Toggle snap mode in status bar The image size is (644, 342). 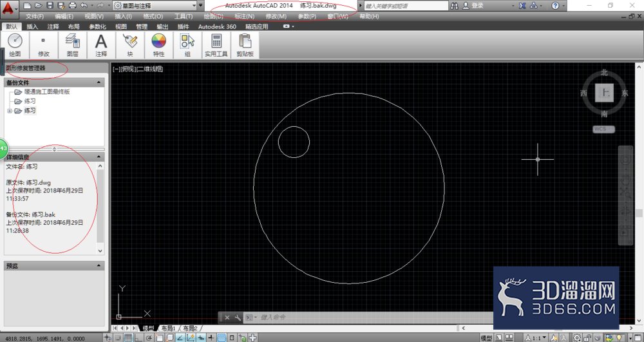coord(117,337)
